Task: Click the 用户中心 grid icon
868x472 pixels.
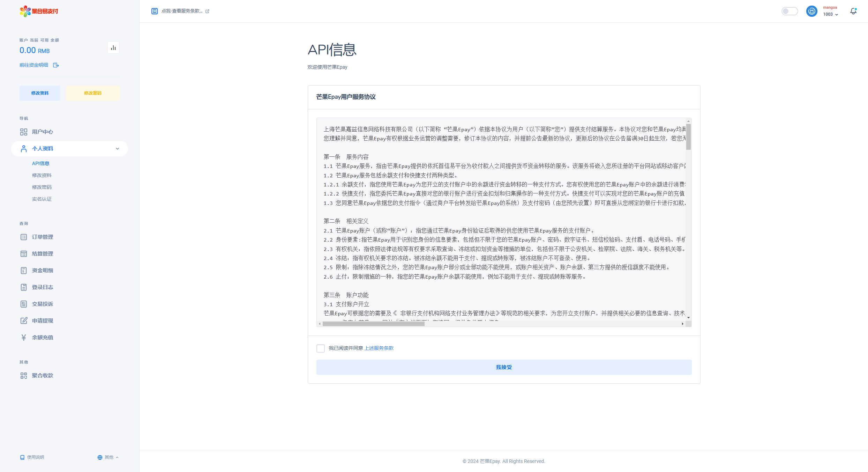Action: [x=24, y=132]
